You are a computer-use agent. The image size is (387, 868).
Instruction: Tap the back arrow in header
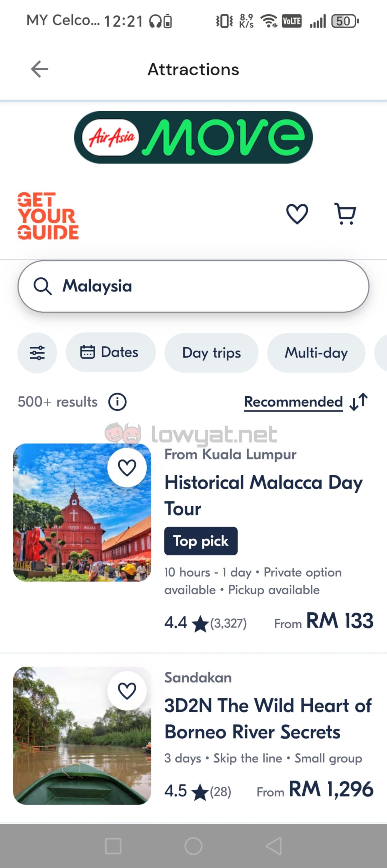40,70
